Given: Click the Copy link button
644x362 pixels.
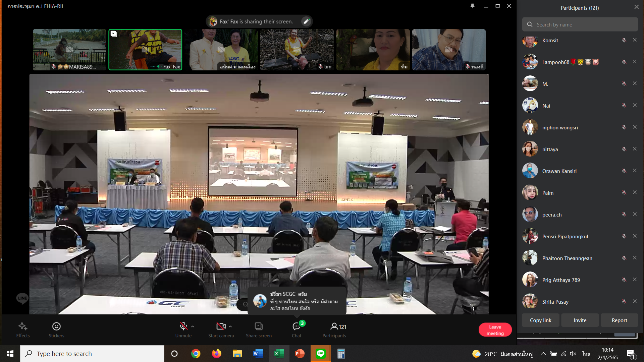Looking at the screenshot, I should point(540,320).
